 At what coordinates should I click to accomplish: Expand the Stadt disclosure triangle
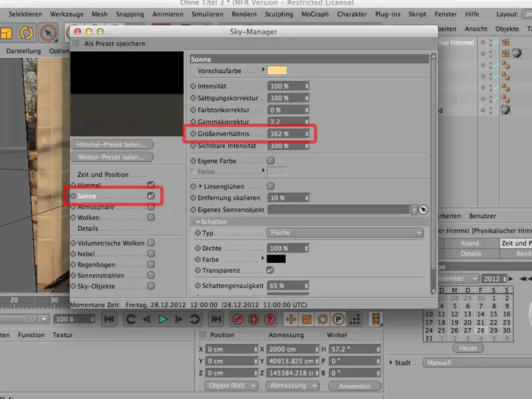click(391, 362)
